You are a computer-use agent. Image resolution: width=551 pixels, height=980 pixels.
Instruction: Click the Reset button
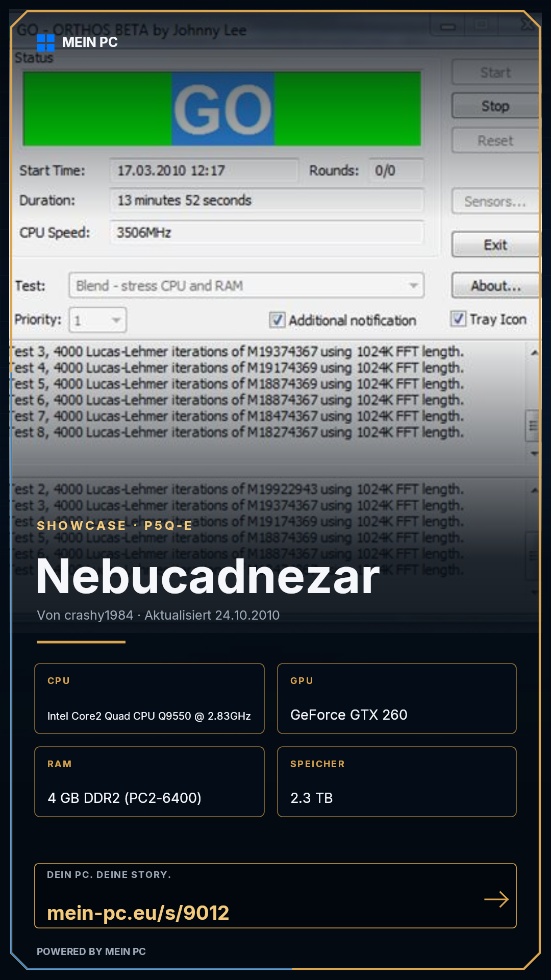tap(495, 140)
